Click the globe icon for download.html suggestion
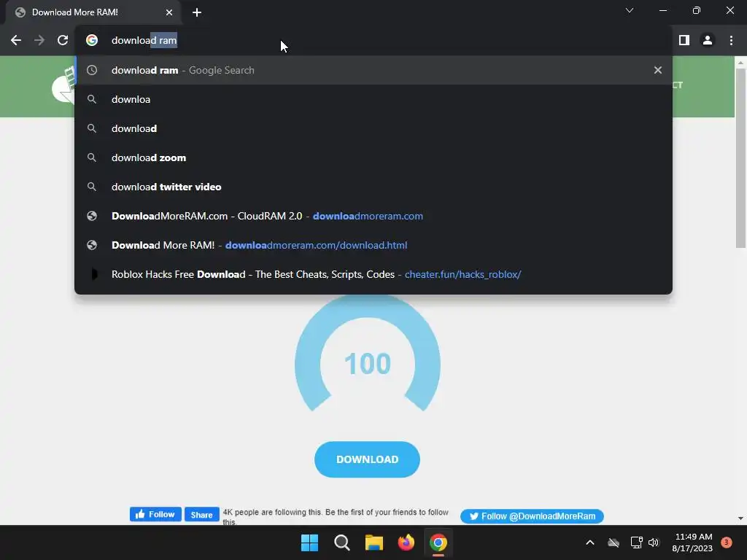 click(92, 245)
